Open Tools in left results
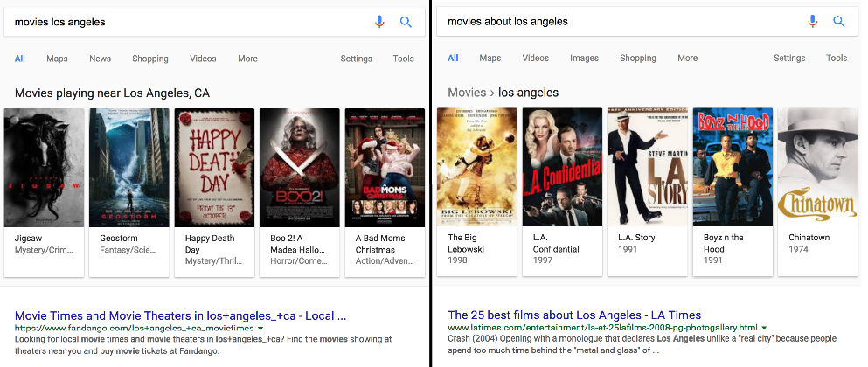The width and height of the screenshot is (868, 367). (x=404, y=59)
